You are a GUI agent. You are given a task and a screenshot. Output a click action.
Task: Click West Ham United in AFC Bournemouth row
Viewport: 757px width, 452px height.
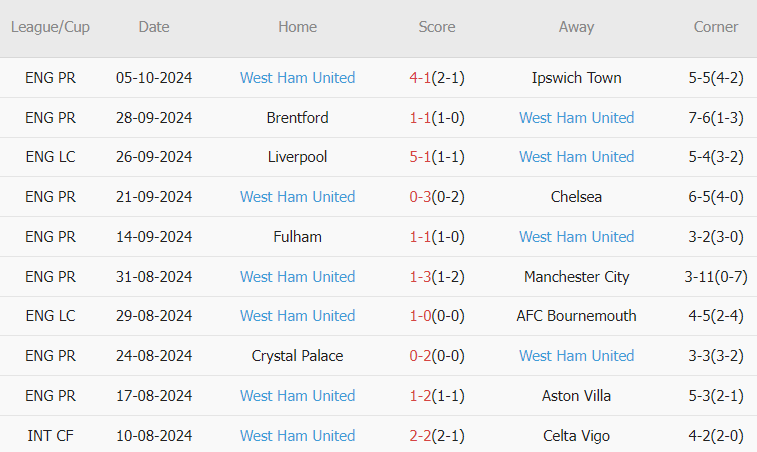297,316
